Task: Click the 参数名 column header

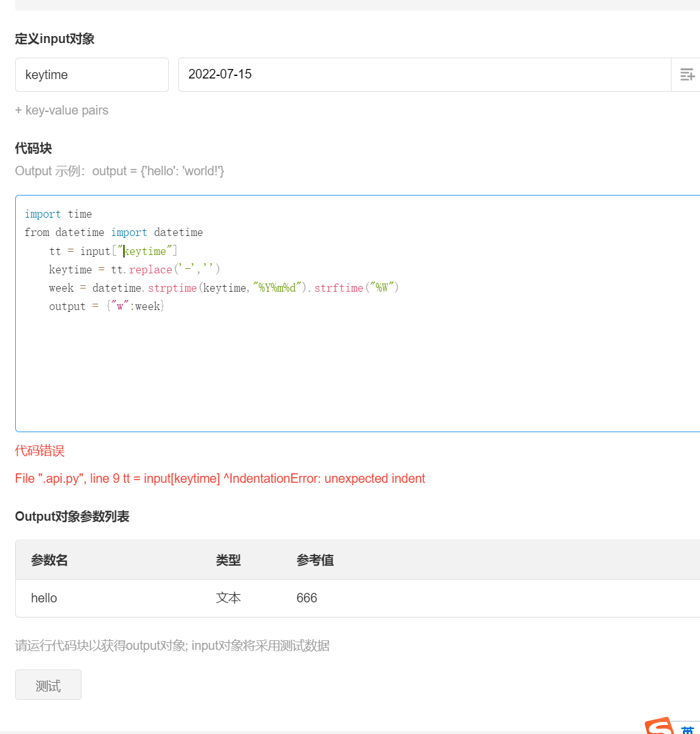Action: coord(49,560)
